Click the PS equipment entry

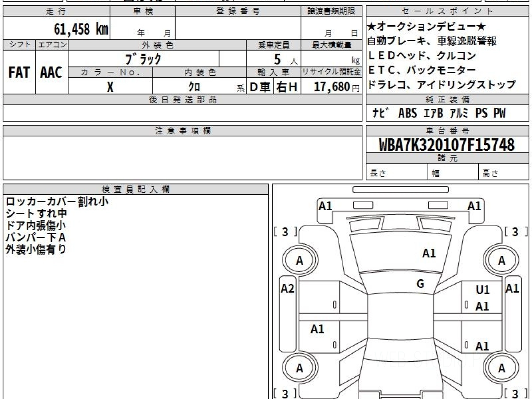pyautogui.click(x=481, y=113)
